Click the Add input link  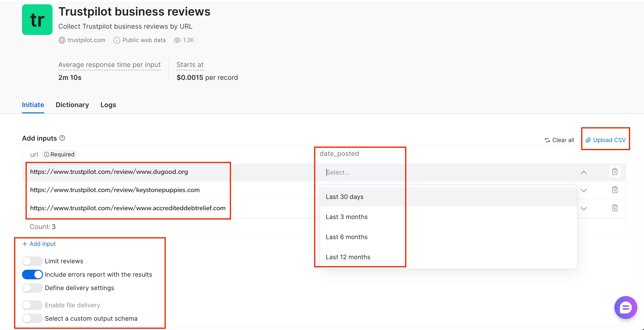pos(39,243)
